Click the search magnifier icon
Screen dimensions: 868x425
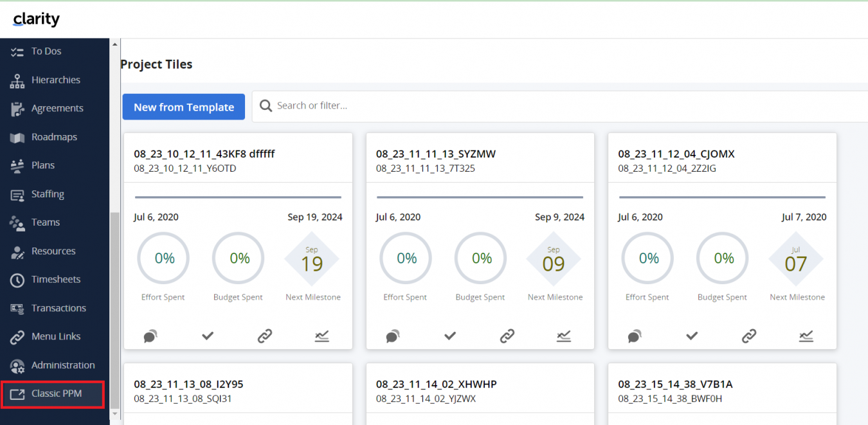(266, 106)
